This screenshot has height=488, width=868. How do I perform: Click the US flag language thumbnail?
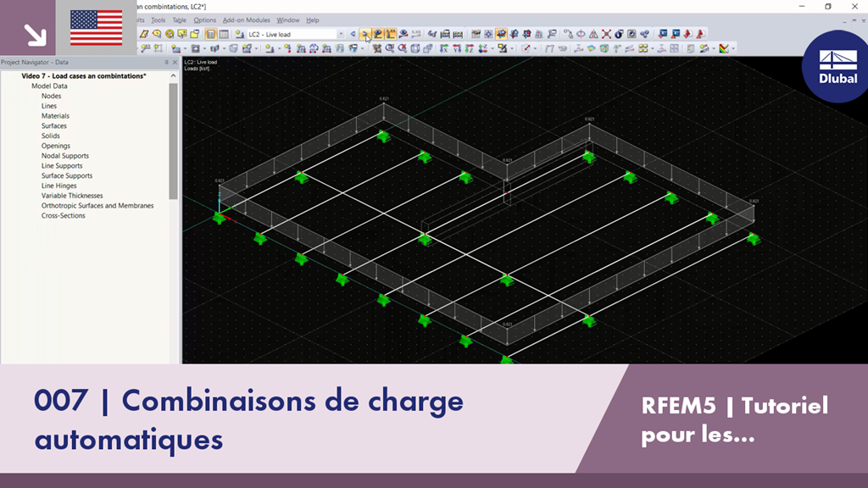[97, 28]
